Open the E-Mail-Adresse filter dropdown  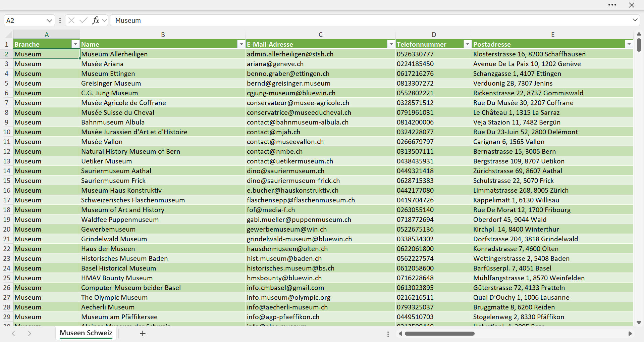[x=391, y=44]
